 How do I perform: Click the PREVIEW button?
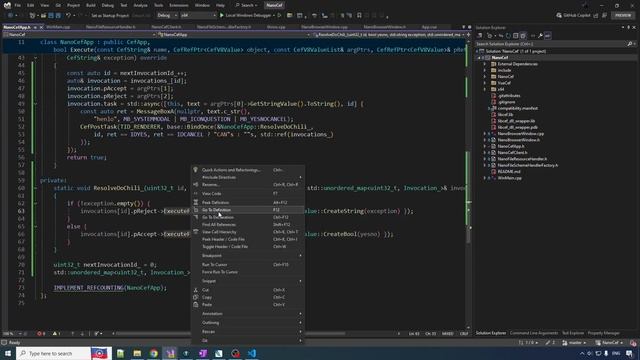(x=623, y=16)
